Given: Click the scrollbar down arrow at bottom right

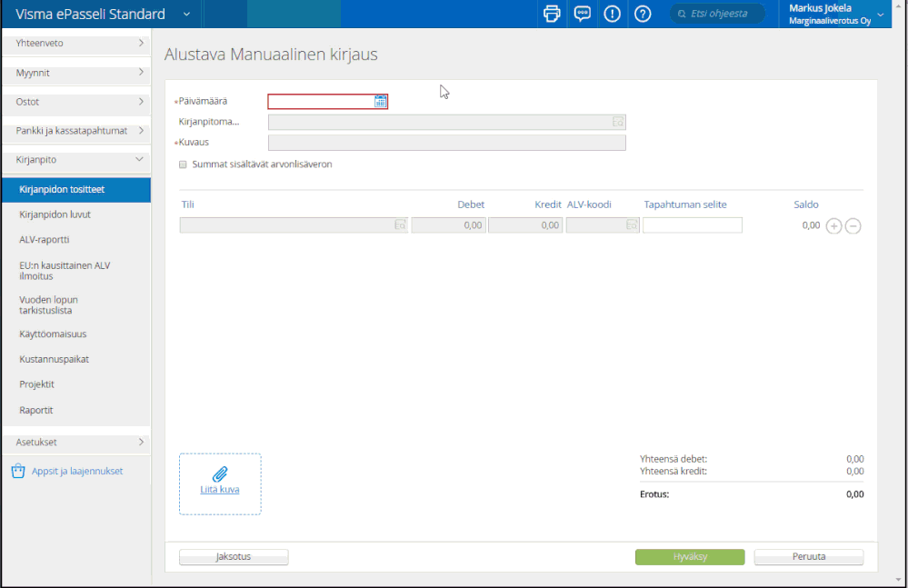Looking at the screenshot, I should pos(898,579).
